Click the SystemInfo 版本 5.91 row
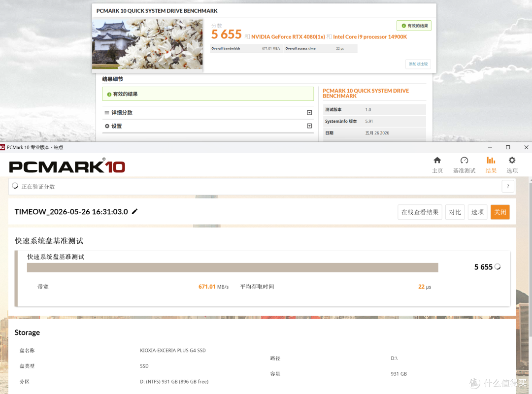Viewport: 532px width, 394px height. click(374, 121)
